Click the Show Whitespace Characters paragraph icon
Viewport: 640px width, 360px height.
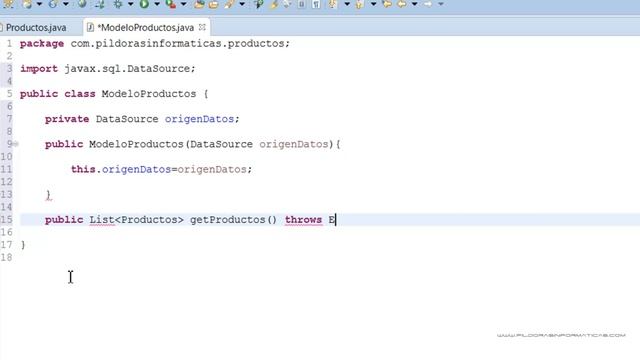tap(316, 4)
